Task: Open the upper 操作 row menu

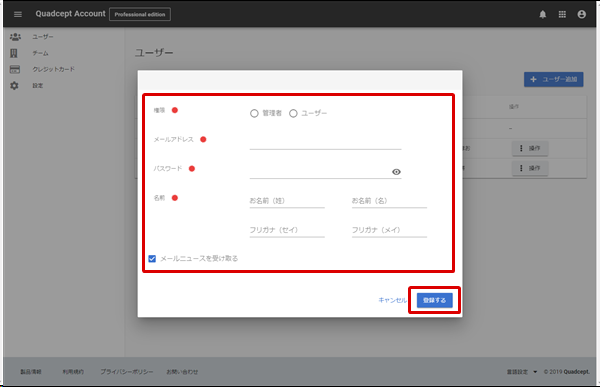Action: click(530, 148)
